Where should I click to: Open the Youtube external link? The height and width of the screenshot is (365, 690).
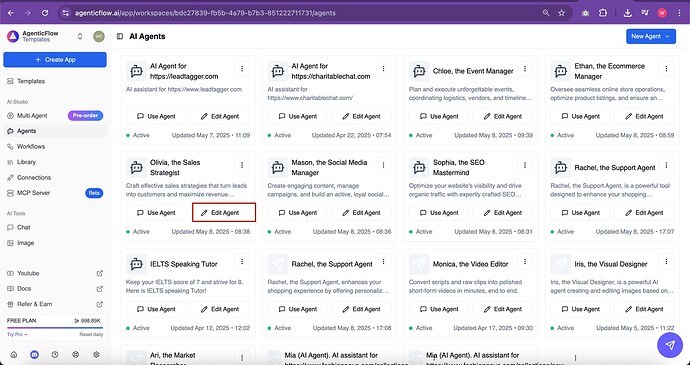tap(55, 273)
